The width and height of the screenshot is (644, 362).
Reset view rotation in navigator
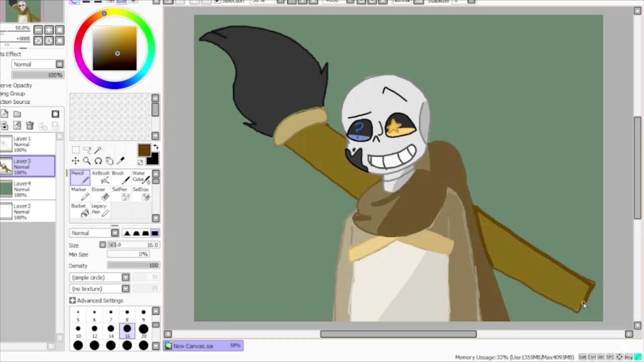59,41
